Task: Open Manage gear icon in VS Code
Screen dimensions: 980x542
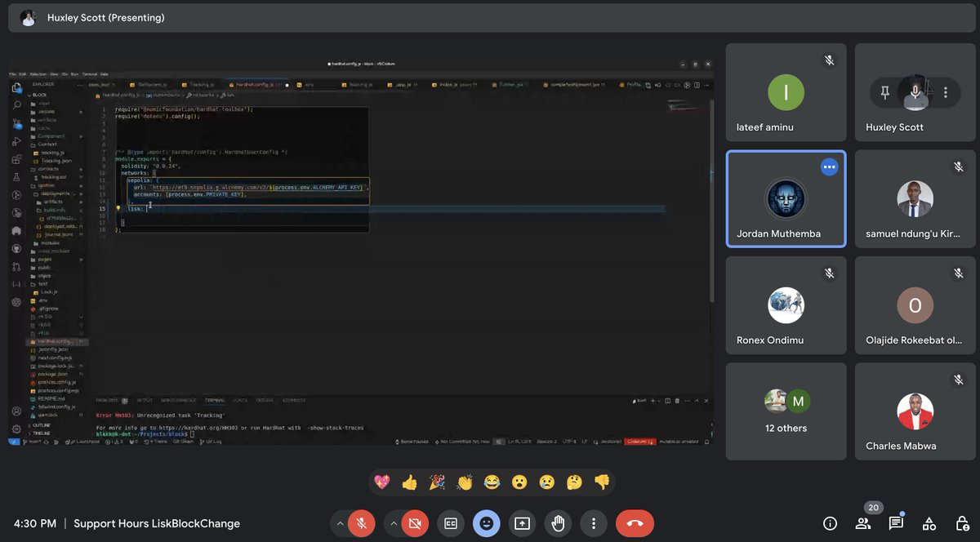Action: pos(16,429)
